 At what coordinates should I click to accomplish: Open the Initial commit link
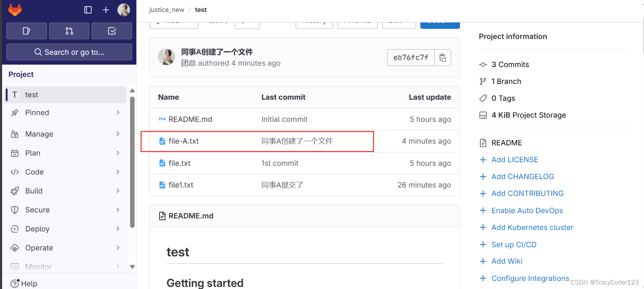pos(284,119)
